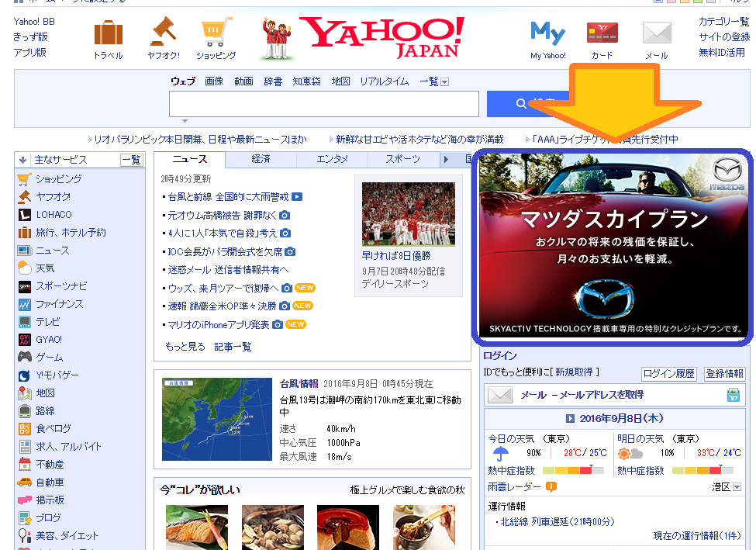Click the 雨雲レーダー orange info icon
Image resolution: width=756 pixels, height=550 pixels.
click(x=551, y=487)
